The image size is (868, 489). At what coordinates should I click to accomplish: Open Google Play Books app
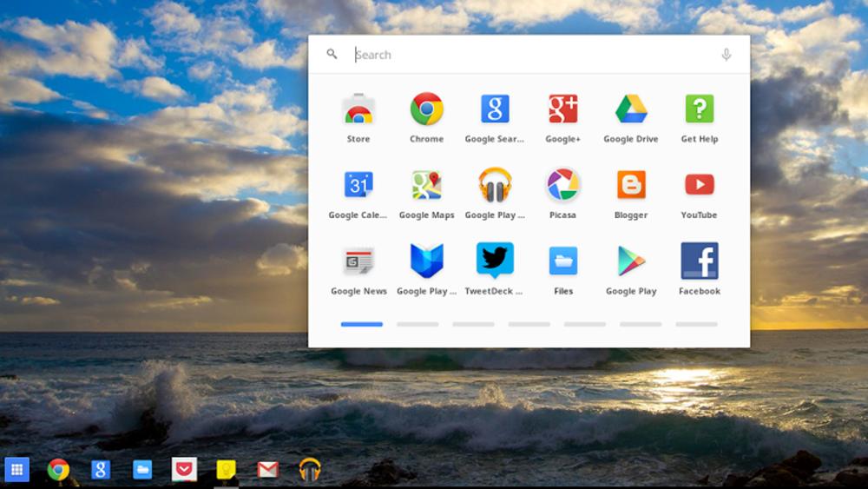coord(426,261)
